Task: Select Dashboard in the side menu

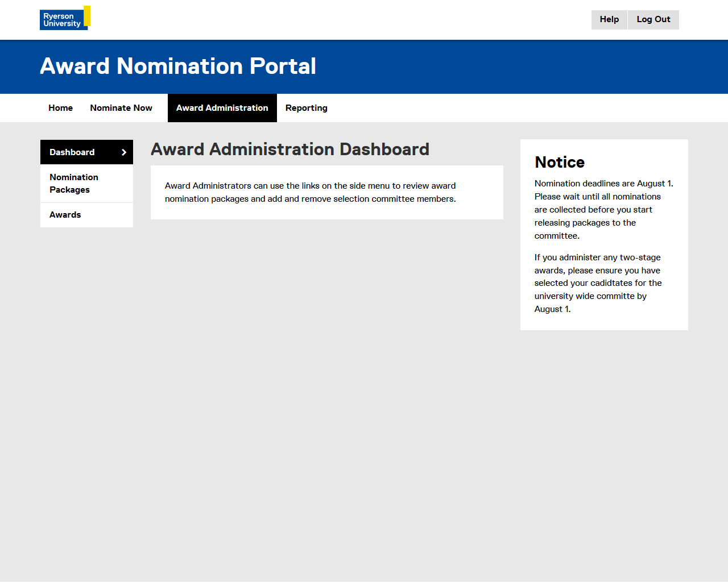Action: [x=72, y=152]
